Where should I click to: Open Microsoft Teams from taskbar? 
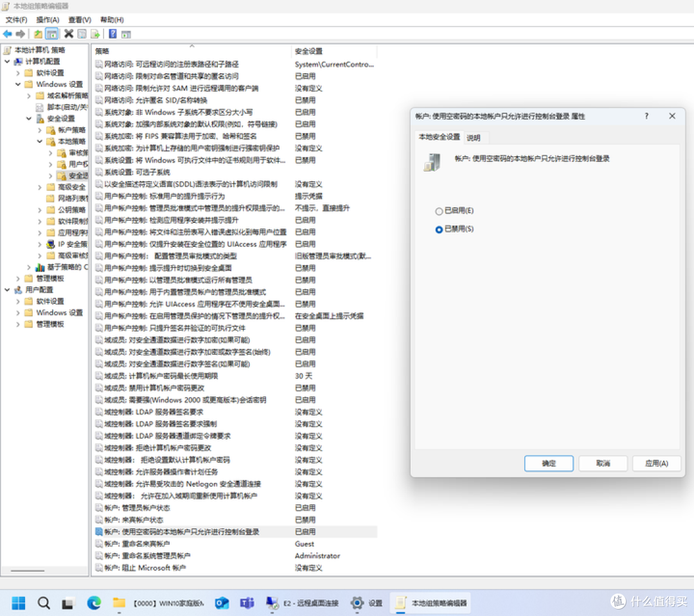(x=247, y=603)
